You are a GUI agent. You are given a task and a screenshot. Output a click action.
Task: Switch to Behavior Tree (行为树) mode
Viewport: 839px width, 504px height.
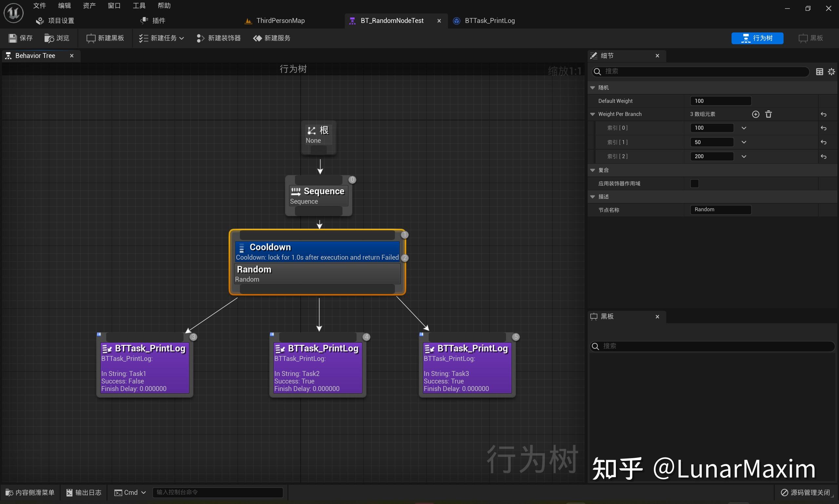[x=757, y=38]
